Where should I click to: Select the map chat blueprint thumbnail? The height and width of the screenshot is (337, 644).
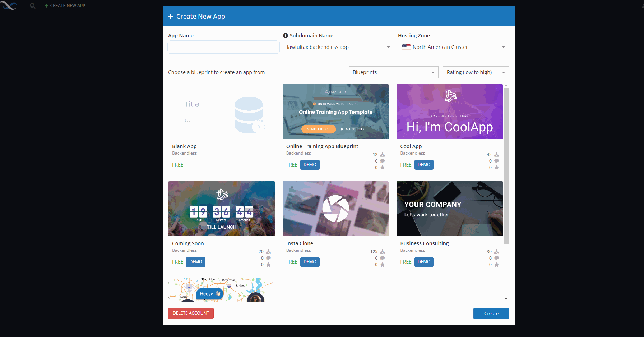click(222, 290)
